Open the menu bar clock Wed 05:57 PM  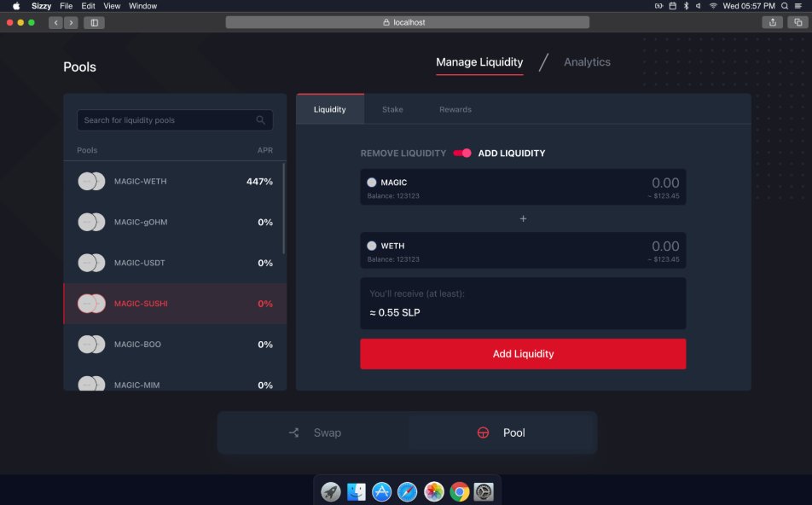pyautogui.click(x=749, y=6)
